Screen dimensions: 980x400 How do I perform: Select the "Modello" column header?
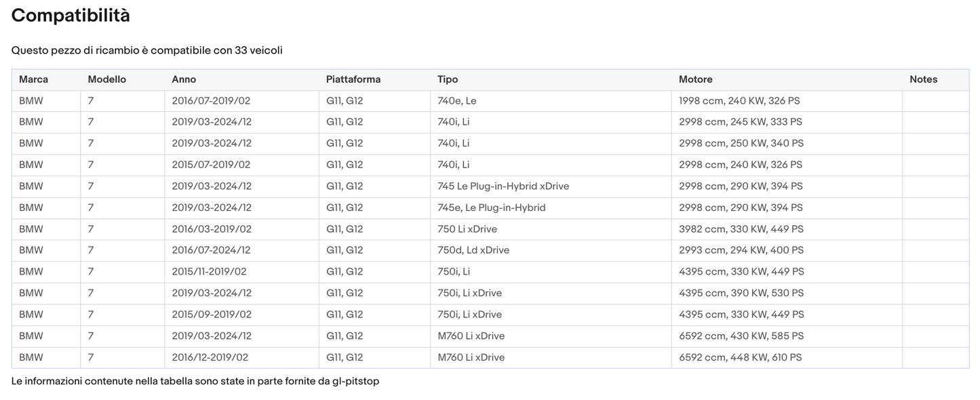click(x=106, y=79)
